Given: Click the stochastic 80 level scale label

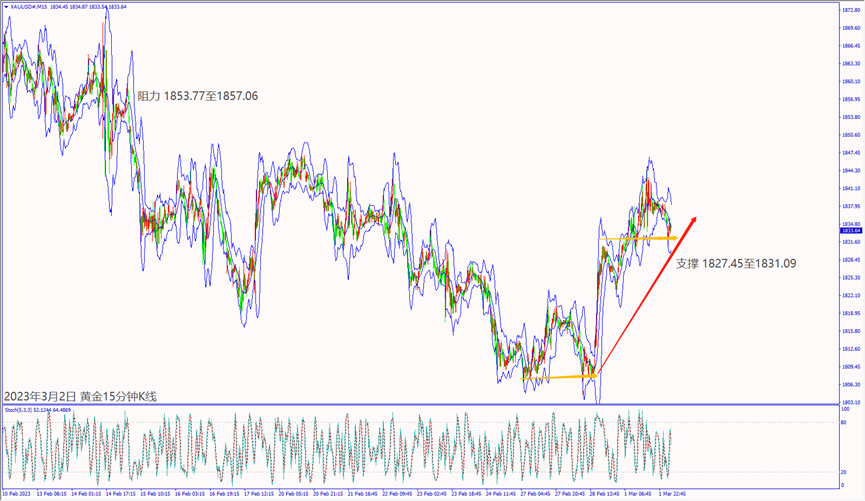Looking at the screenshot, I should 845,424.
